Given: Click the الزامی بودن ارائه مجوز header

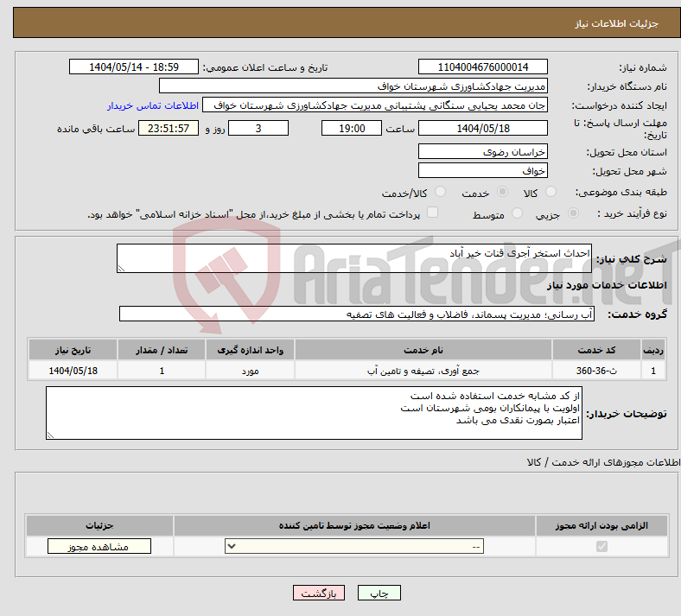Looking at the screenshot, I should tap(601, 525).
